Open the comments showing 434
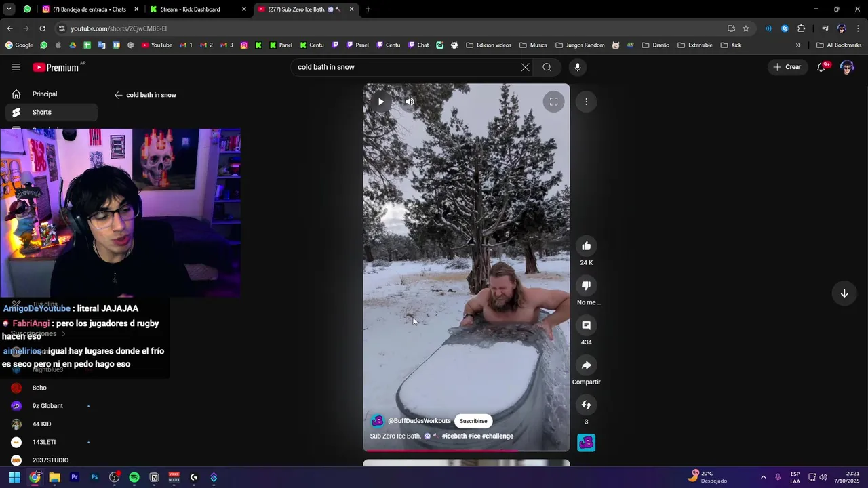This screenshot has height=488, width=868. coord(587,325)
